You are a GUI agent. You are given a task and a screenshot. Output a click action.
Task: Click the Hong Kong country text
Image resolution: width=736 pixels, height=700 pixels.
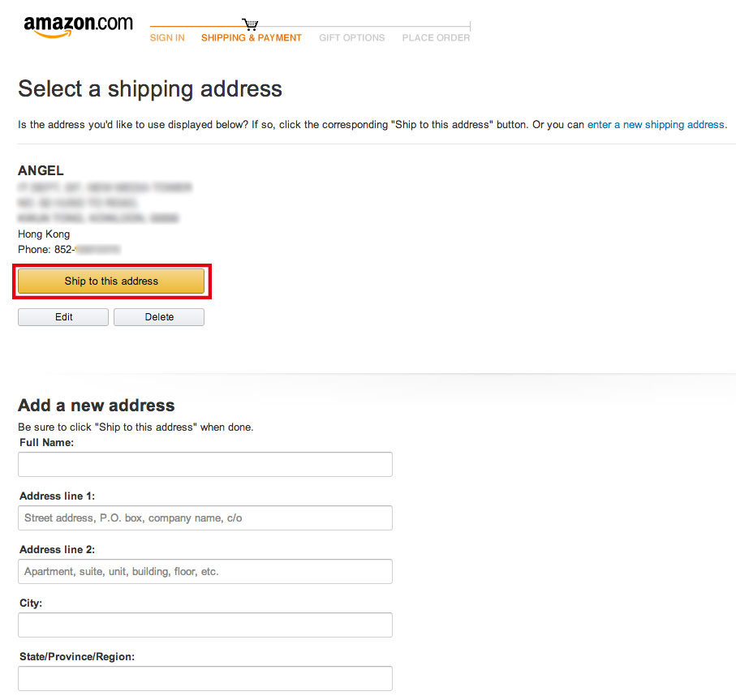[x=43, y=234]
